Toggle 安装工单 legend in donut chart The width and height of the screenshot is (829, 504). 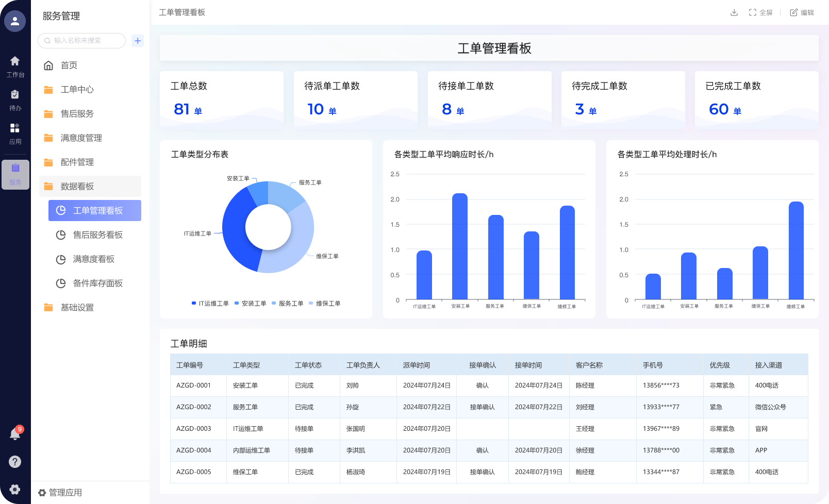click(x=251, y=304)
